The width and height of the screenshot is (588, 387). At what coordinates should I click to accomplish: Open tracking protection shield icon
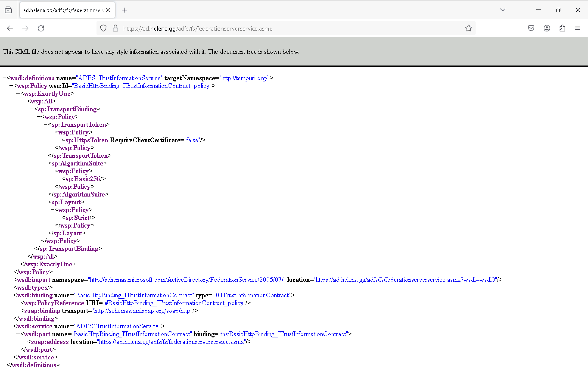click(104, 28)
